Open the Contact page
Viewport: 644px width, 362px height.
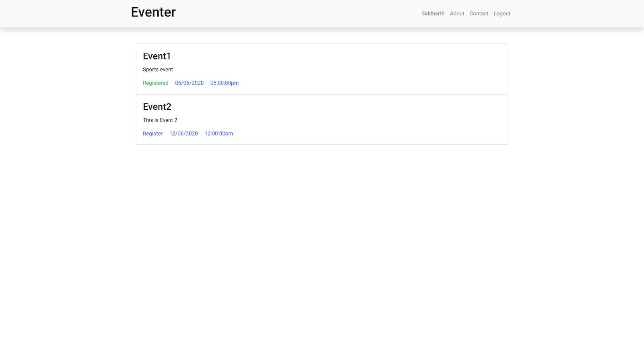pyautogui.click(x=479, y=14)
